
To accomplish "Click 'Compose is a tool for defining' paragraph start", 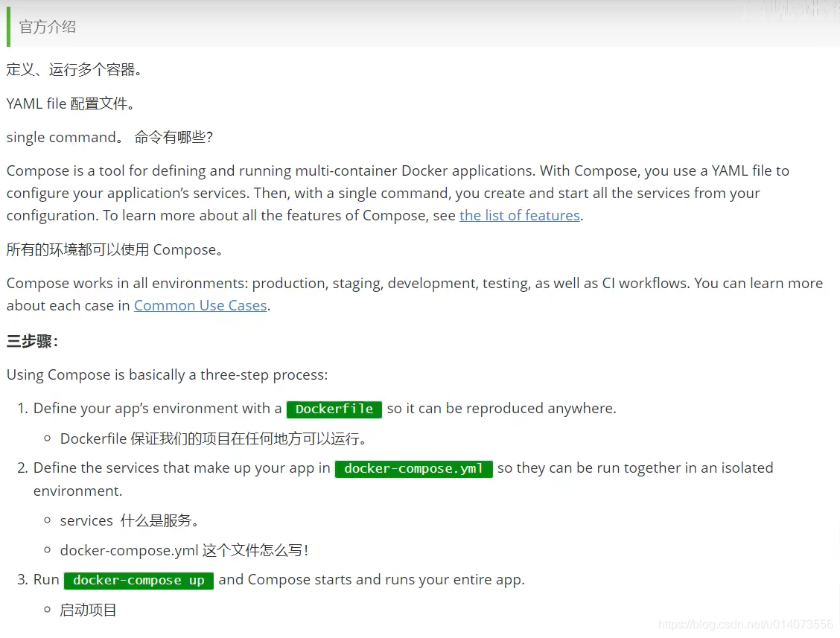I will coord(106,171).
